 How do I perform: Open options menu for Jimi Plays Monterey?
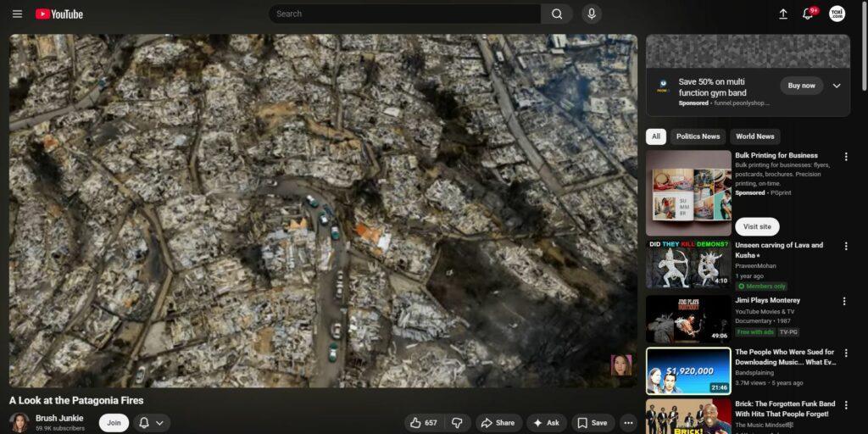pyautogui.click(x=844, y=301)
